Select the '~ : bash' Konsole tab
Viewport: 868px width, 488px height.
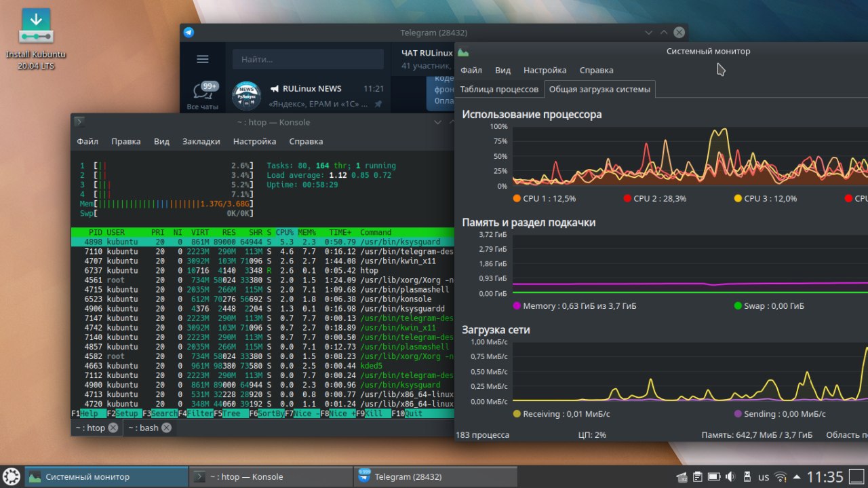coord(149,428)
